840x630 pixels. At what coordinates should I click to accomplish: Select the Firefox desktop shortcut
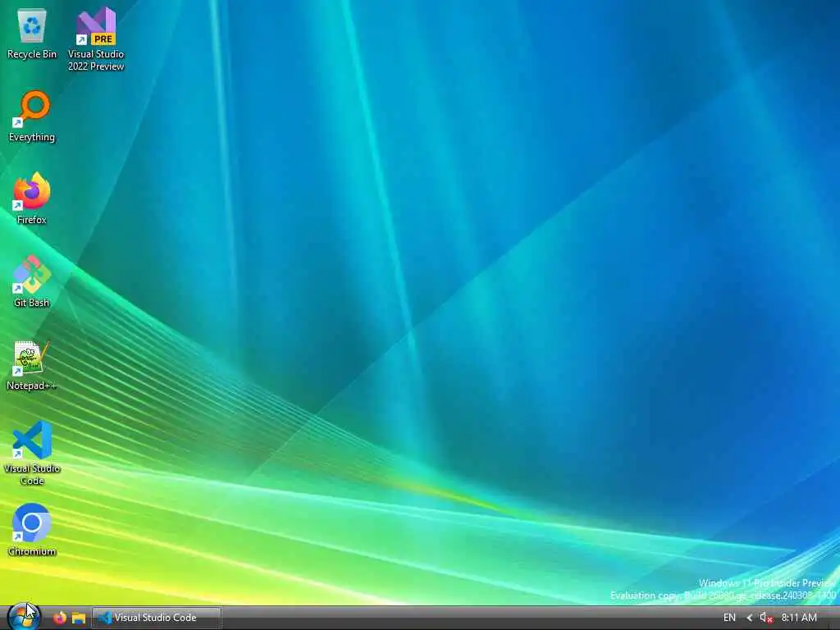[x=32, y=199]
